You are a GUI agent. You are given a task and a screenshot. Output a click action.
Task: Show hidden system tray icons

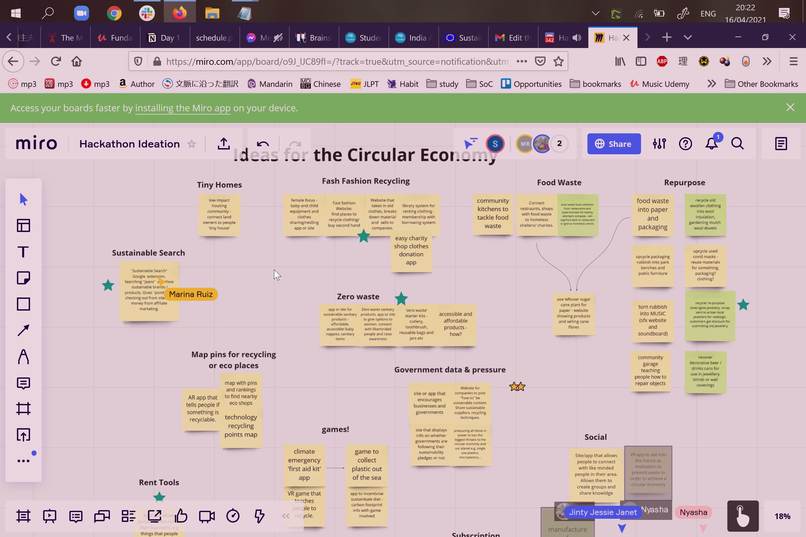coord(595,13)
